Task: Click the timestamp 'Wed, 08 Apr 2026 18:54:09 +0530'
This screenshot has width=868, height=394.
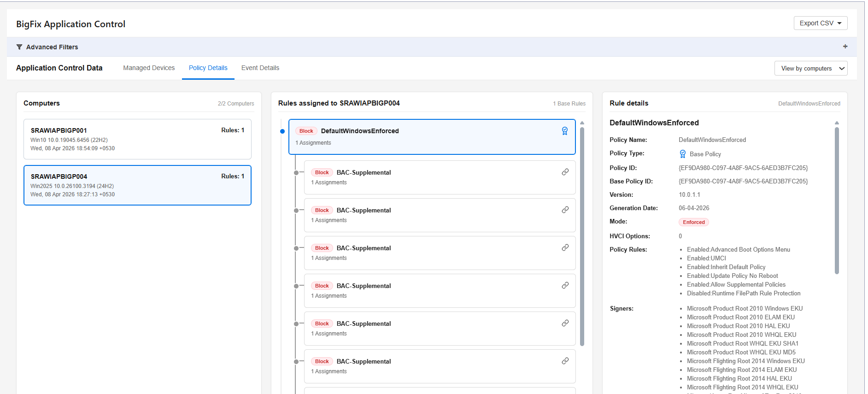Action: click(73, 148)
